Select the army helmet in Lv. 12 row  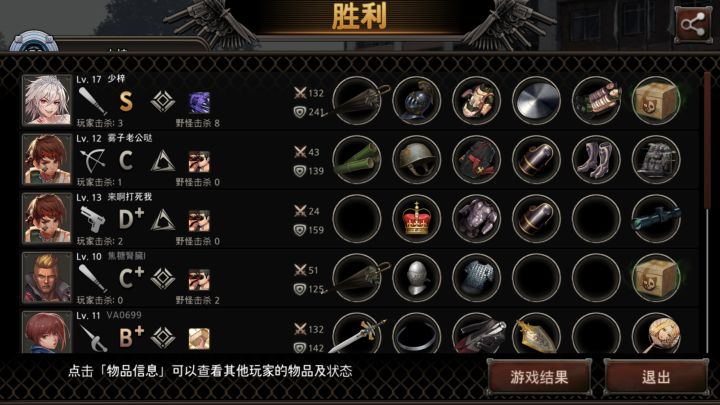(x=416, y=160)
